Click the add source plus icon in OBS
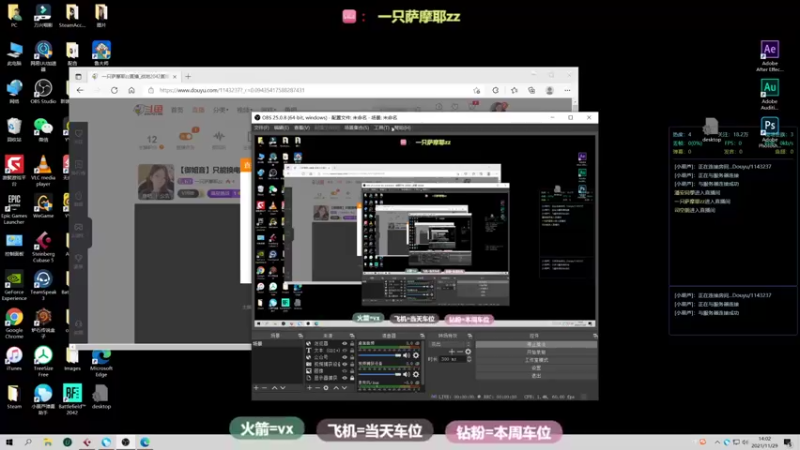Screen dimensions: 800x450 pos(309,388)
